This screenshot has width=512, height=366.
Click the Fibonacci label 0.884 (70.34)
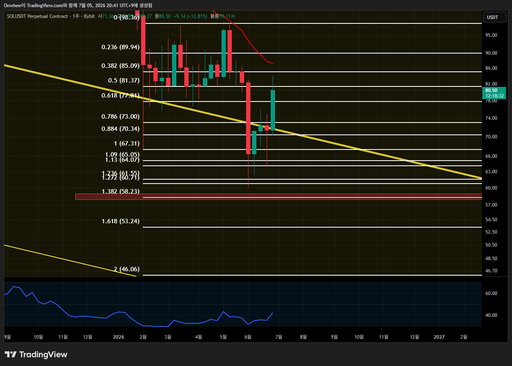[120, 129]
